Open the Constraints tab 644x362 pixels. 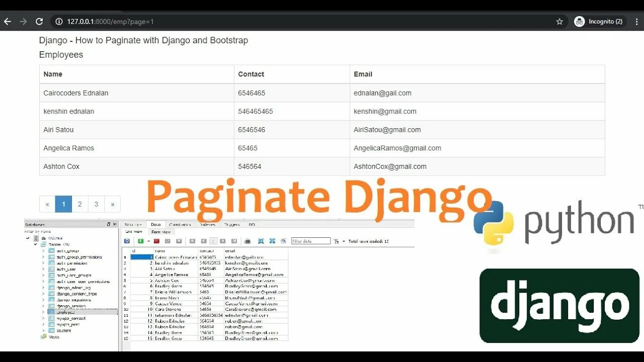(180, 224)
